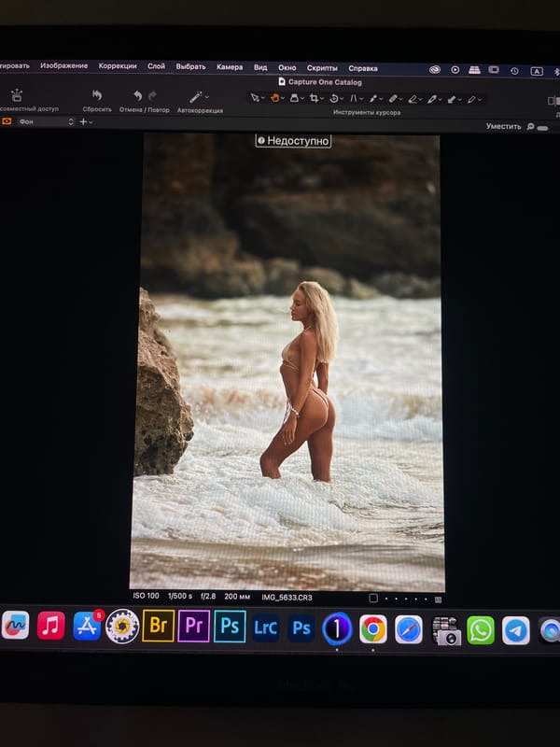Adjust the viewer zoom slider

[542, 128]
